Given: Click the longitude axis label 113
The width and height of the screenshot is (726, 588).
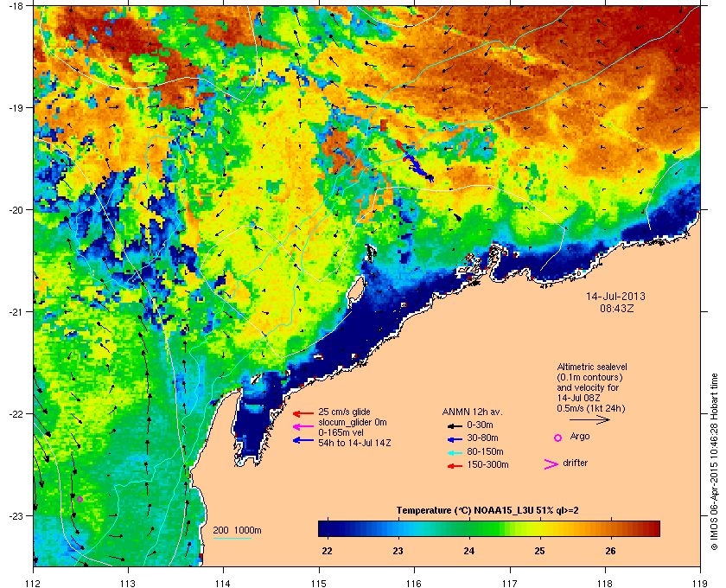Looking at the screenshot, I should pyautogui.click(x=128, y=583).
